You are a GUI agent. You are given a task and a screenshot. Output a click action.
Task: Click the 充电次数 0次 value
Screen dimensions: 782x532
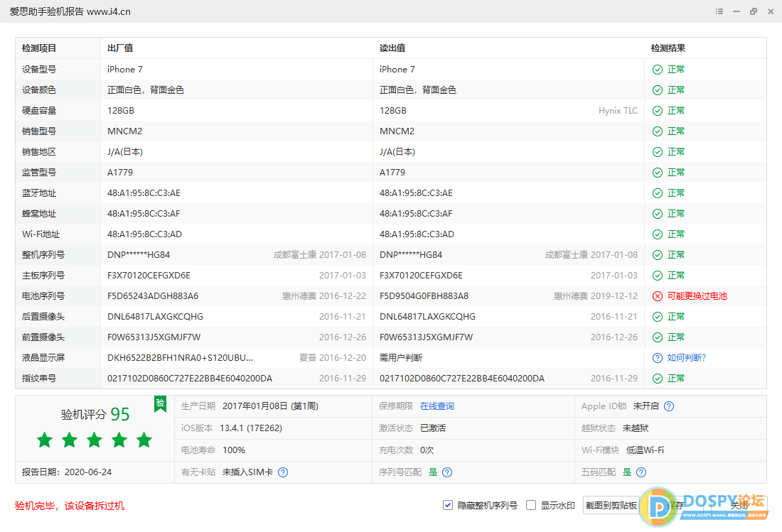(427, 450)
